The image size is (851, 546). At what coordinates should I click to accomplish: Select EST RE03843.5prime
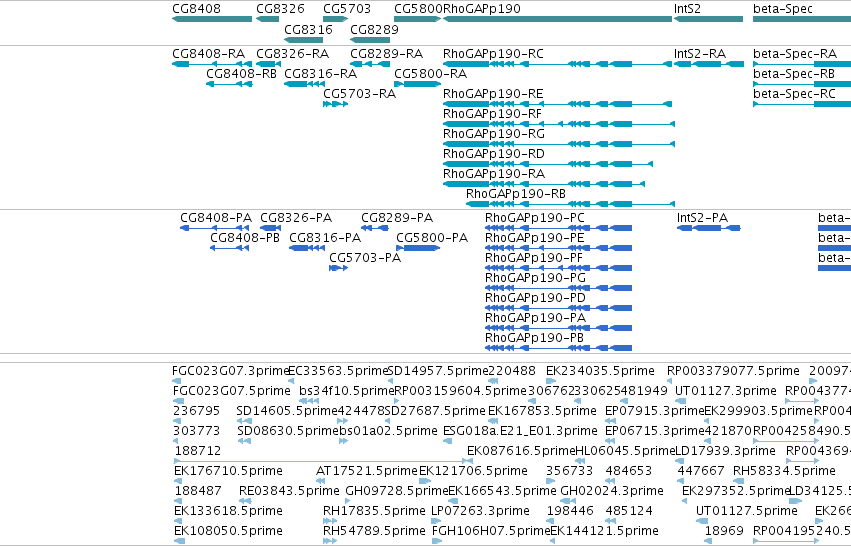tap(246, 502)
